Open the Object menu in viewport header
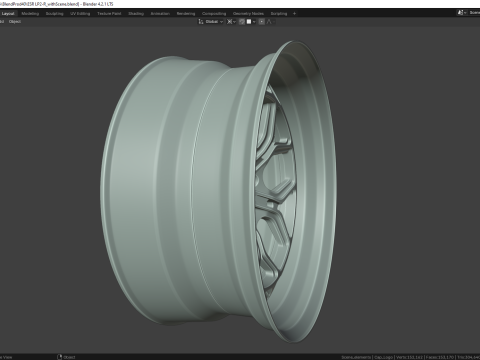Screen dimensions: 480x360 tap(15, 22)
